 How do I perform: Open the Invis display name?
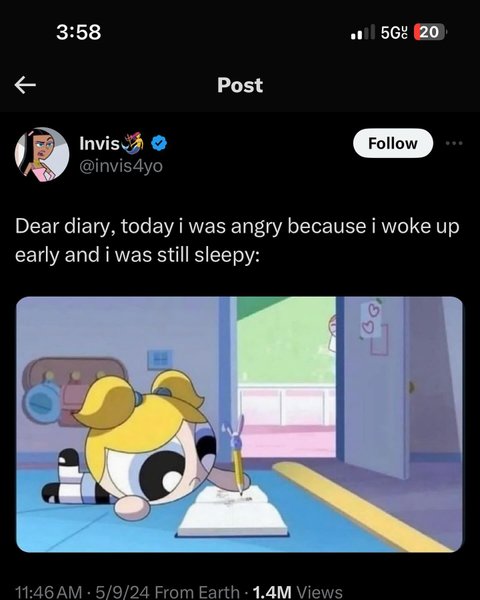point(100,143)
